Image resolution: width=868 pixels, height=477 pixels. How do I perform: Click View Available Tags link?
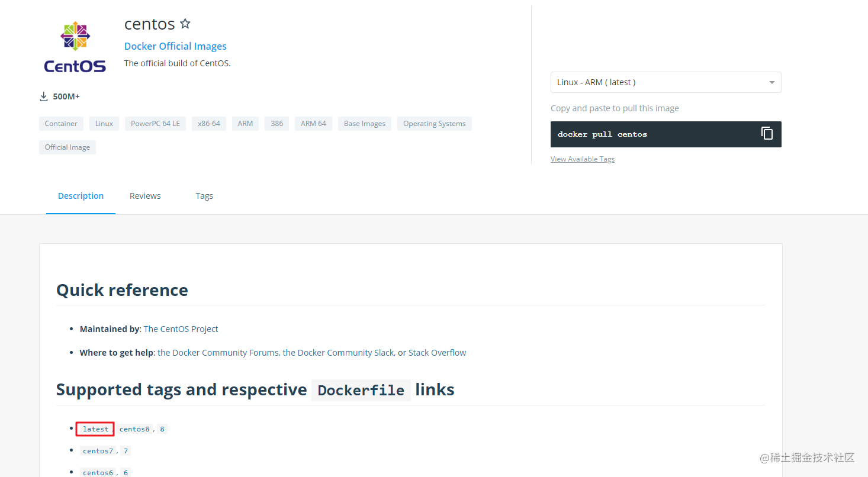[x=583, y=159]
